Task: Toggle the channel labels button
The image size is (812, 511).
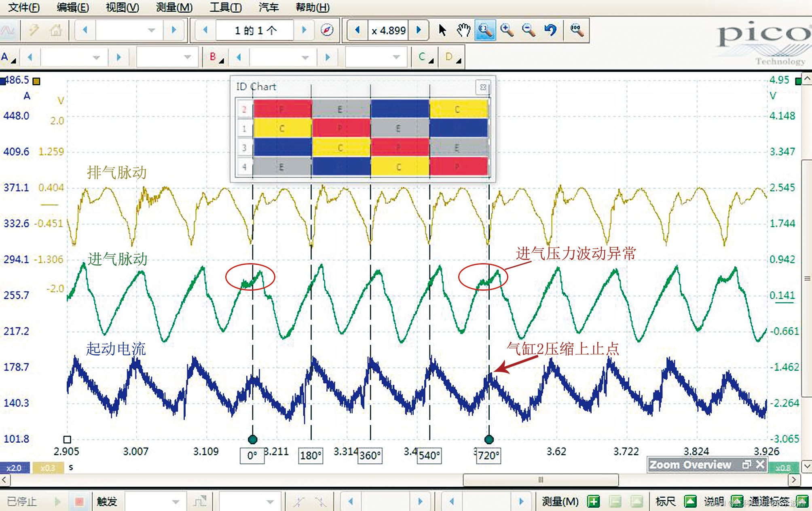Action: [x=801, y=502]
